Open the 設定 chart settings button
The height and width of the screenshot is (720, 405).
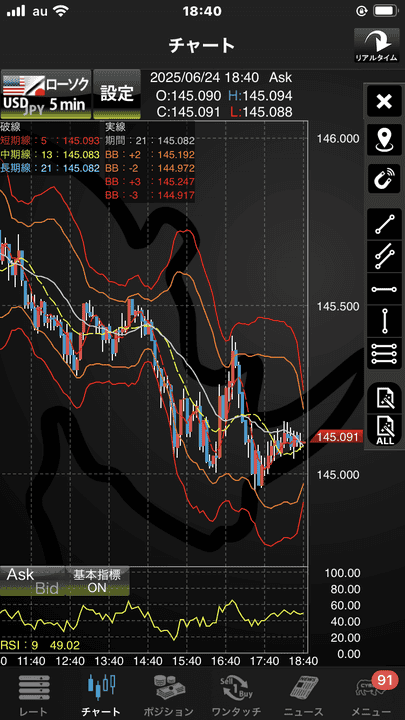point(117,94)
